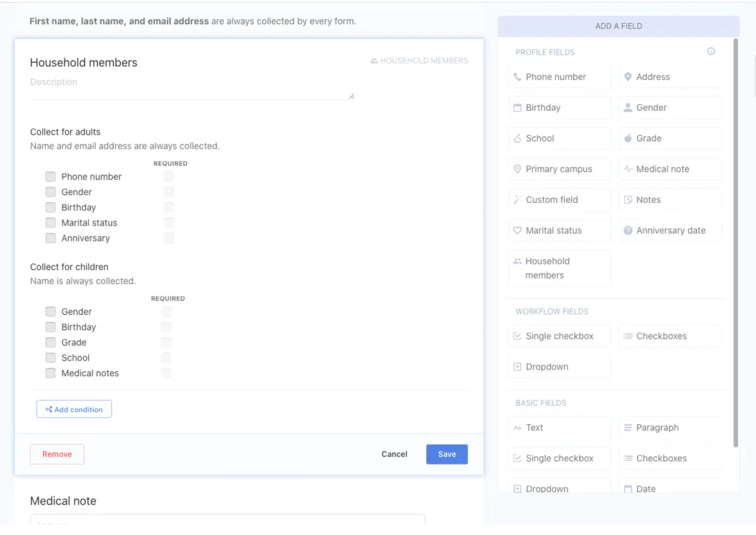Cancel editing the Household members field
Viewport: 756px width, 535px height.
394,454
